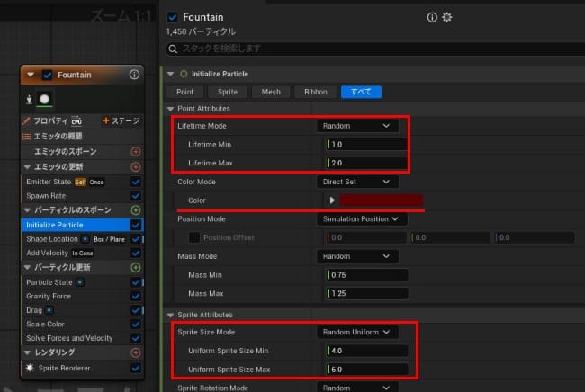Click the Sprite Renderer star icon
The width and height of the screenshot is (585, 392).
coord(30,368)
